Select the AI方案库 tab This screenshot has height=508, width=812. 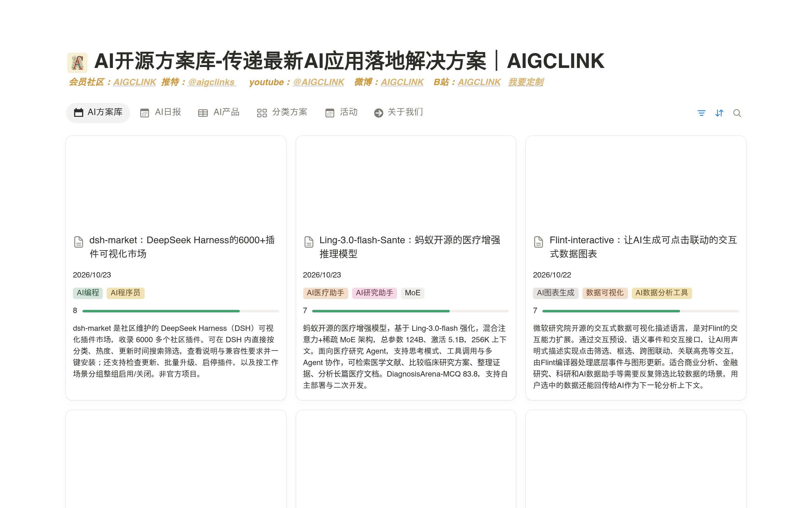pos(98,112)
